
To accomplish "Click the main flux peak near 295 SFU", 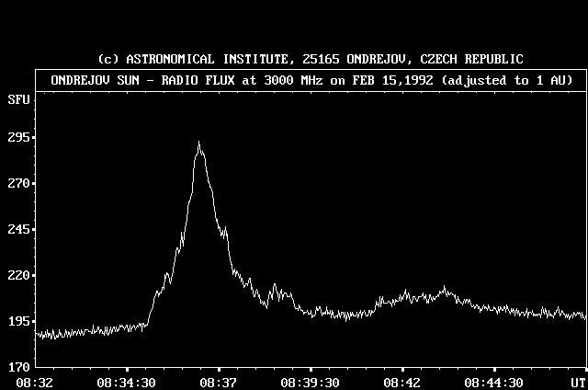I will click(198, 143).
